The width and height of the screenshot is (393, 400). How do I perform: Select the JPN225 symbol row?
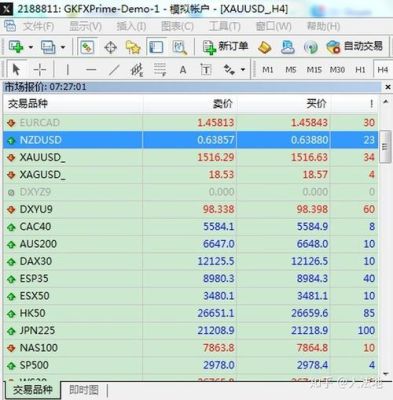click(190, 331)
